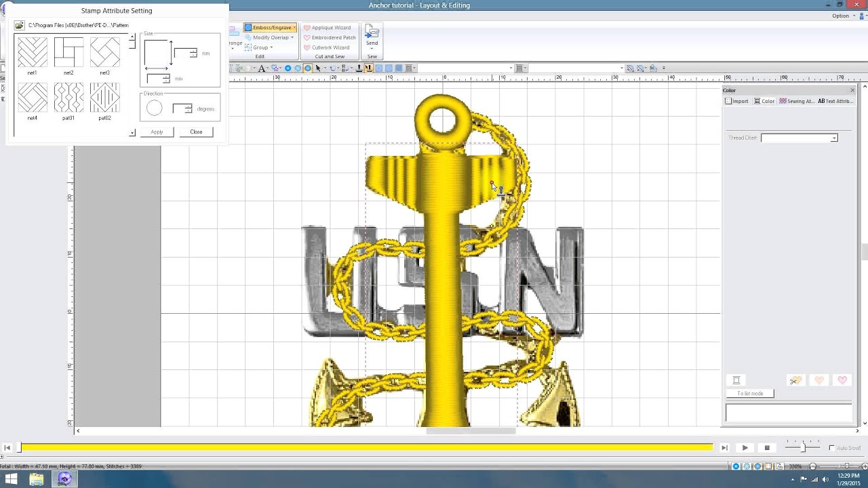Click the stamp height size field

tap(186, 53)
